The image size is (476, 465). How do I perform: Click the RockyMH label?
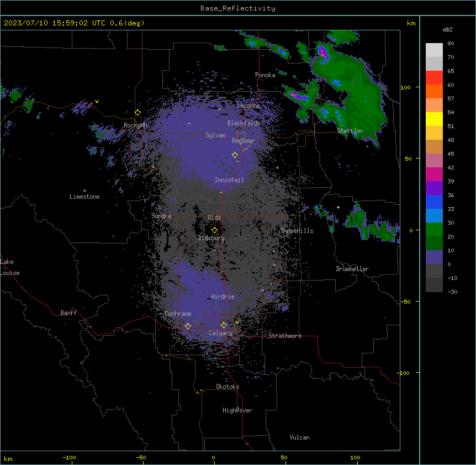(x=135, y=125)
